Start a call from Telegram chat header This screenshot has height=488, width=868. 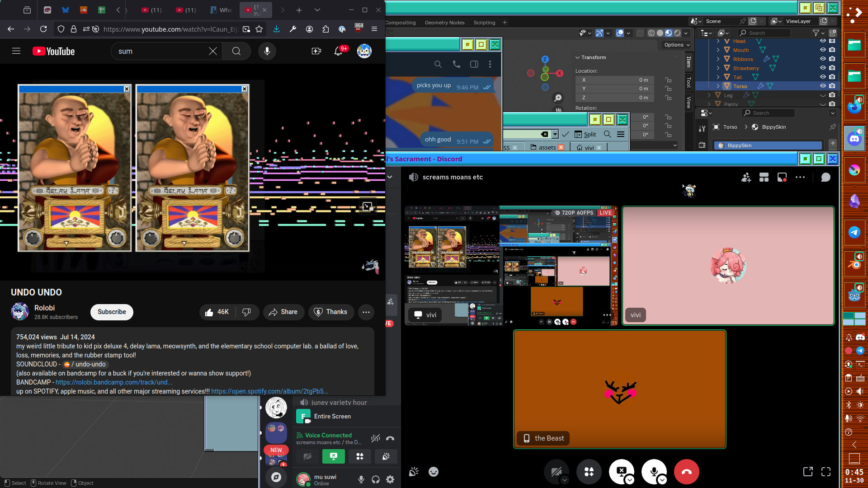[457, 64]
